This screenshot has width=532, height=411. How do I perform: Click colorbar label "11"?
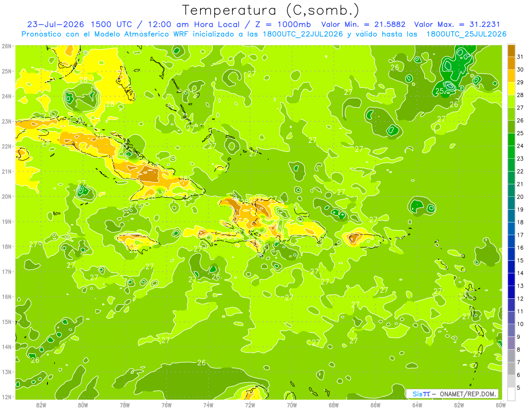pyautogui.click(x=520, y=311)
